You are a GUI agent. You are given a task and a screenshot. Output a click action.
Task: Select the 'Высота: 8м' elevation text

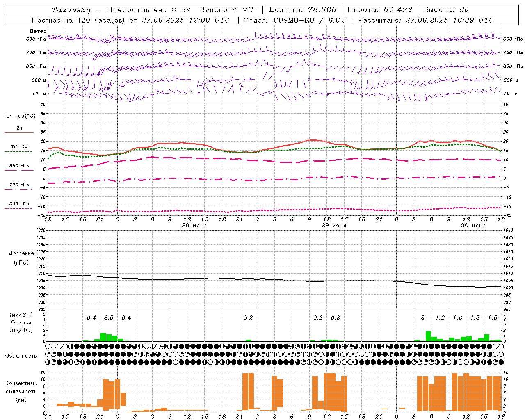tap(446, 10)
